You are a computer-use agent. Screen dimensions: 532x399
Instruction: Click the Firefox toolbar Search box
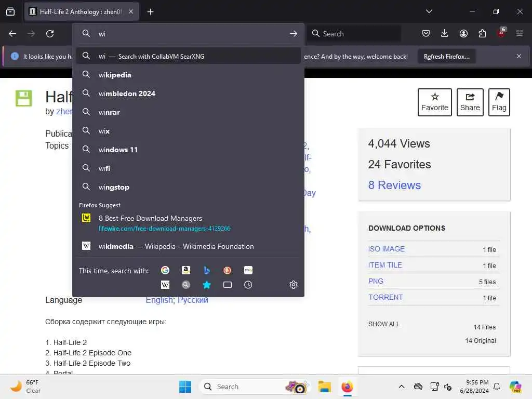tap(354, 34)
